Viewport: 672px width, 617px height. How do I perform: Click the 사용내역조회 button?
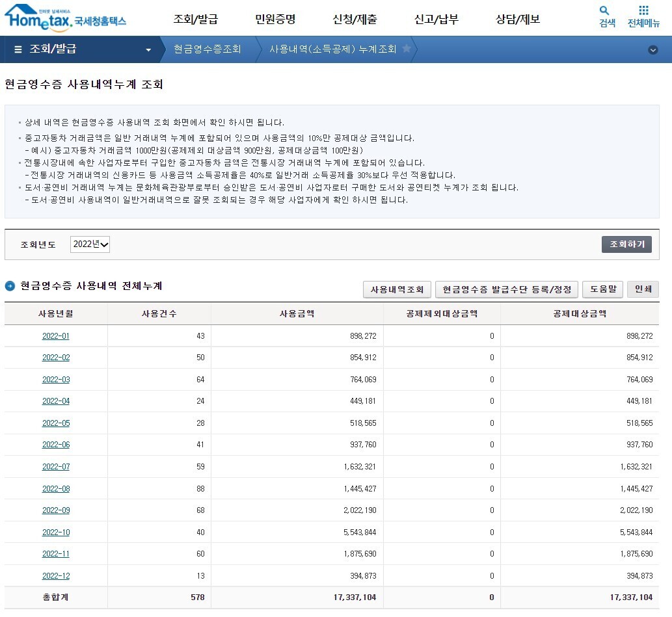point(397,289)
